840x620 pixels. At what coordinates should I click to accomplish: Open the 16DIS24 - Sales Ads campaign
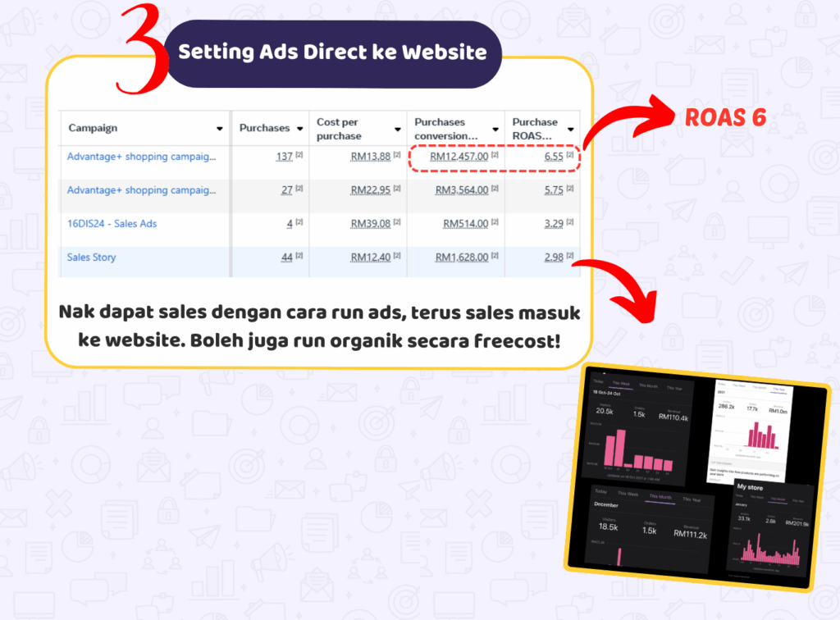point(112,223)
